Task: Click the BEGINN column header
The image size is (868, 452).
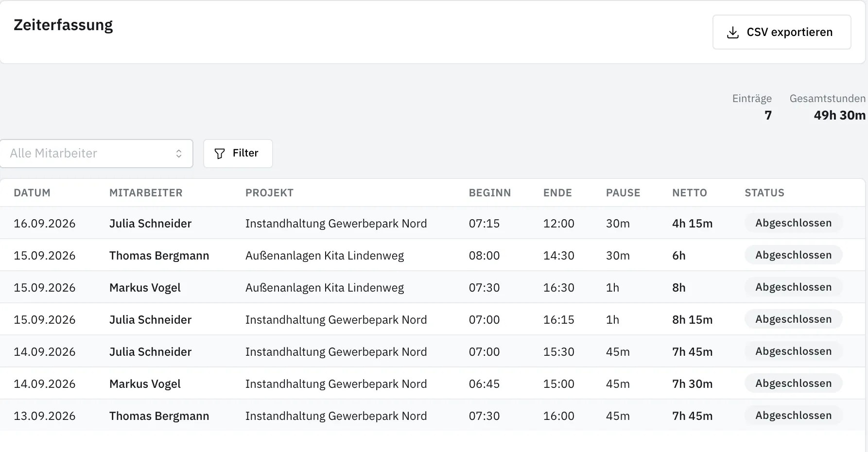Action: point(489,193)
